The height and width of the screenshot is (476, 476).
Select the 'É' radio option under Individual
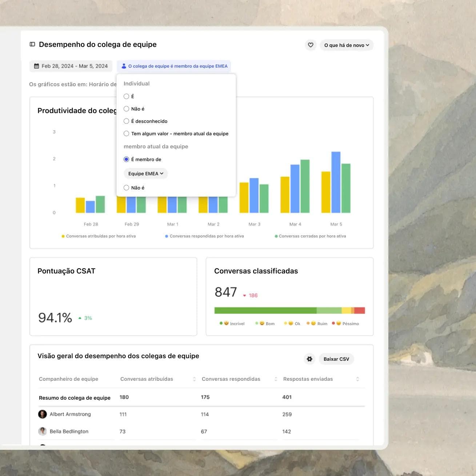127,96
